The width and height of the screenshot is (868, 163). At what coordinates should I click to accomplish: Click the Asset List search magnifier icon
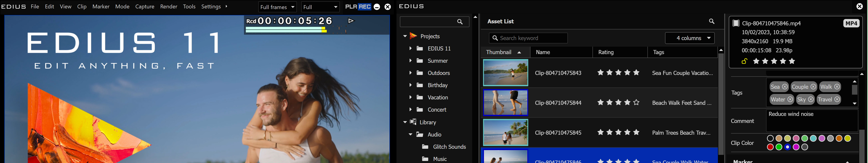pos(712,21)
